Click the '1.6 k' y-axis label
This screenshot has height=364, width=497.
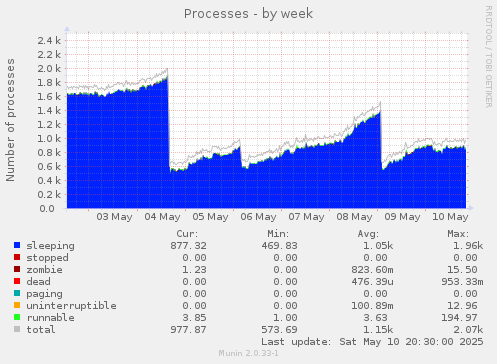pyautogui.click(x=49, y=97)
